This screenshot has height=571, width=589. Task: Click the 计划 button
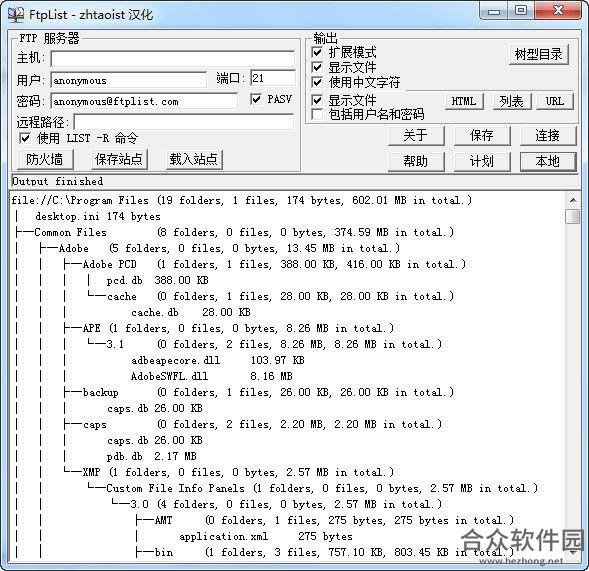click(482, 162)
